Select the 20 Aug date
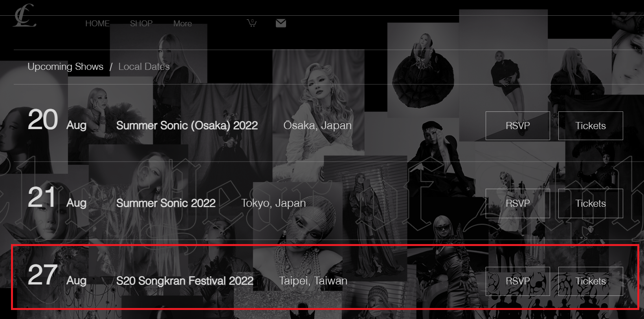Viewport: 644px width, 319px height. (57, 120)
